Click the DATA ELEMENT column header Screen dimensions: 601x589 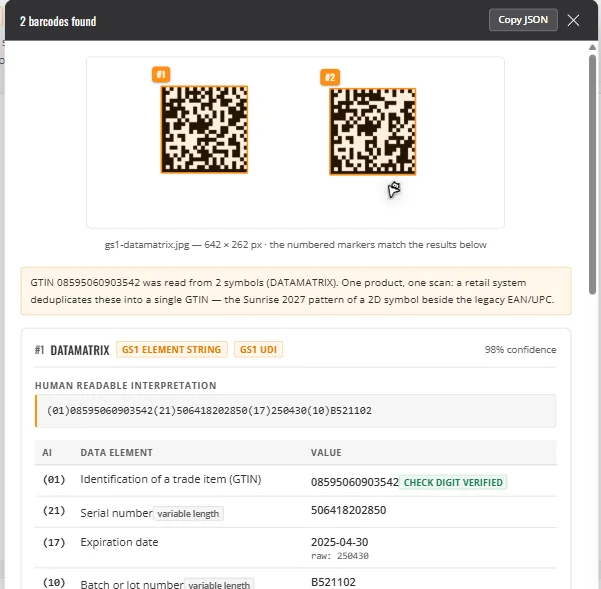[x=117, y=453]
